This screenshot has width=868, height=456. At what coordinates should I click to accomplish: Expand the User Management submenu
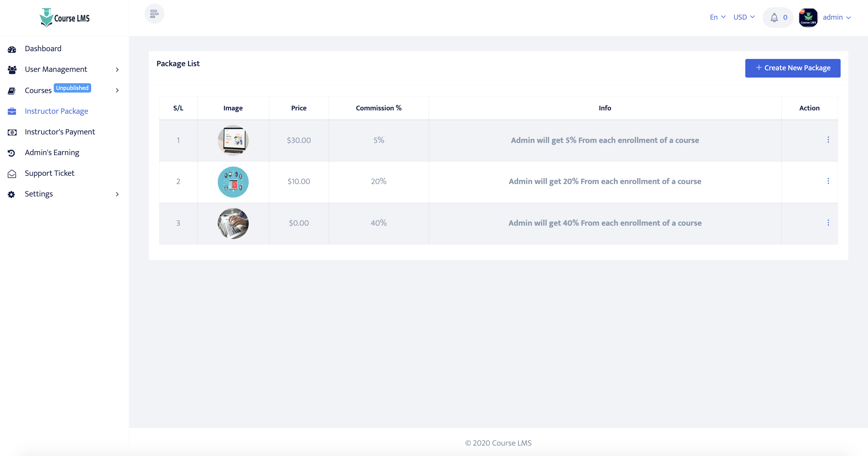[x=117, y=70]
